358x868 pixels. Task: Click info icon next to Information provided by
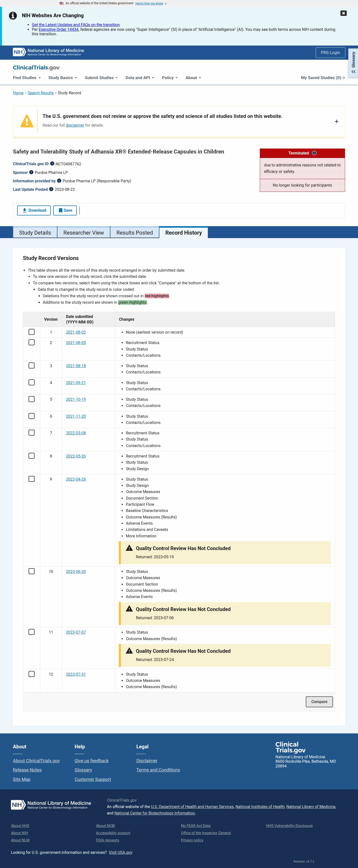(59, 181)
